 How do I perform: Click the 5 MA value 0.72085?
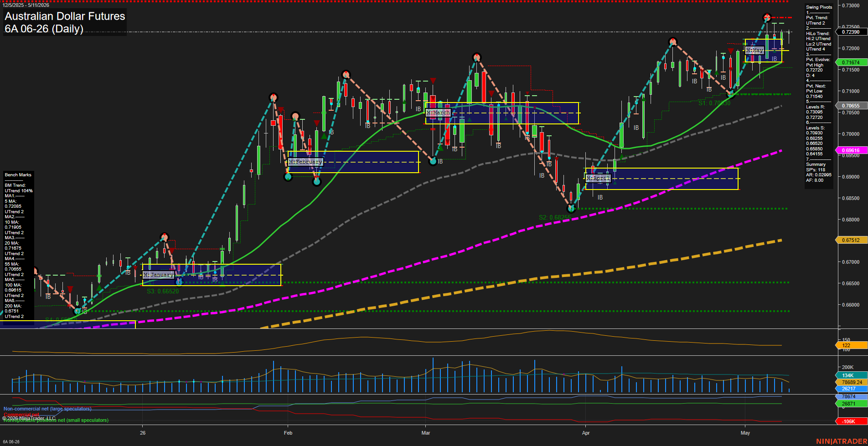[13, 206]
